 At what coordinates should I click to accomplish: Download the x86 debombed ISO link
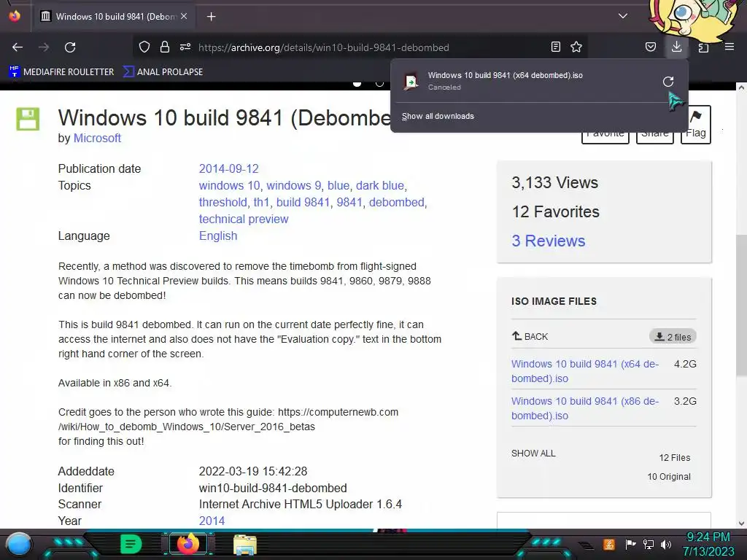(x=585, y=408)
